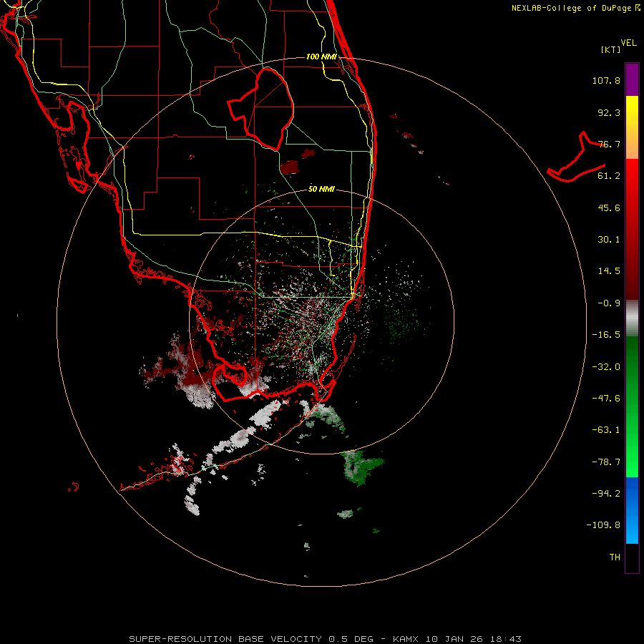Click the -94.2 legend value
The image size is (644, 644).
point(606,494)
